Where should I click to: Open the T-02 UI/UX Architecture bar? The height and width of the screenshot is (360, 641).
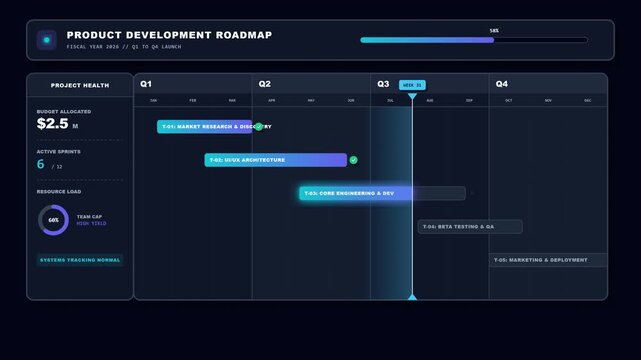[276, 160]
